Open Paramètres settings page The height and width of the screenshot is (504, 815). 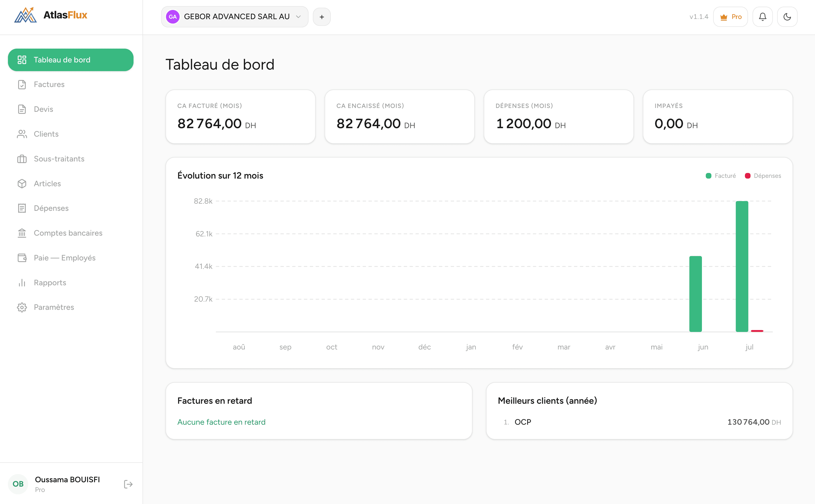tap(71, 307)
